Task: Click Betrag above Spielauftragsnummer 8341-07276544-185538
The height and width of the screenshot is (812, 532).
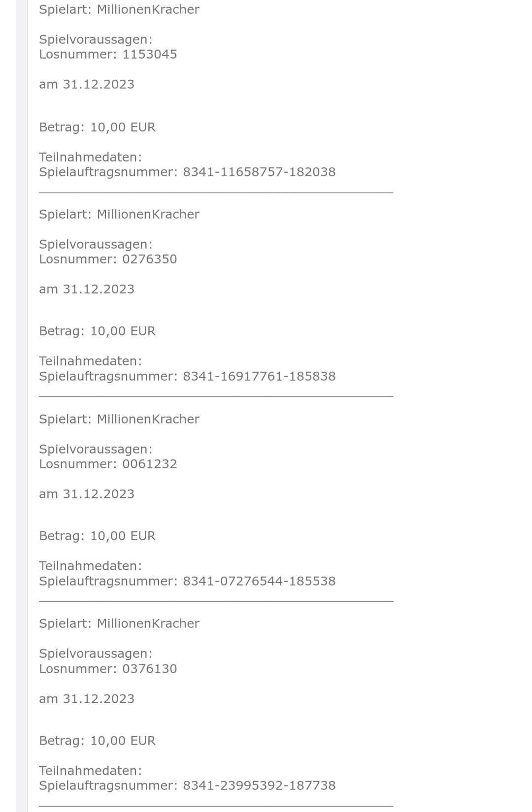Action: pyautogui.click(x=97, y=536)
